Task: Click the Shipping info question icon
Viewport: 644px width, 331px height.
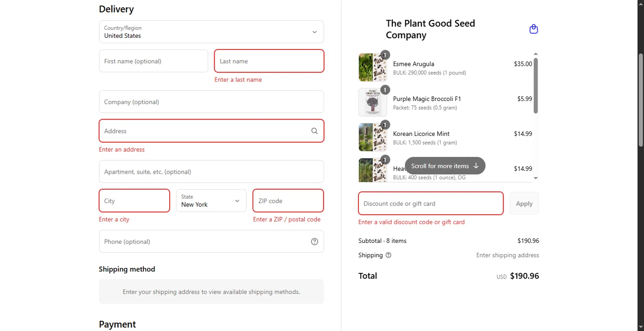Action: 389,255
